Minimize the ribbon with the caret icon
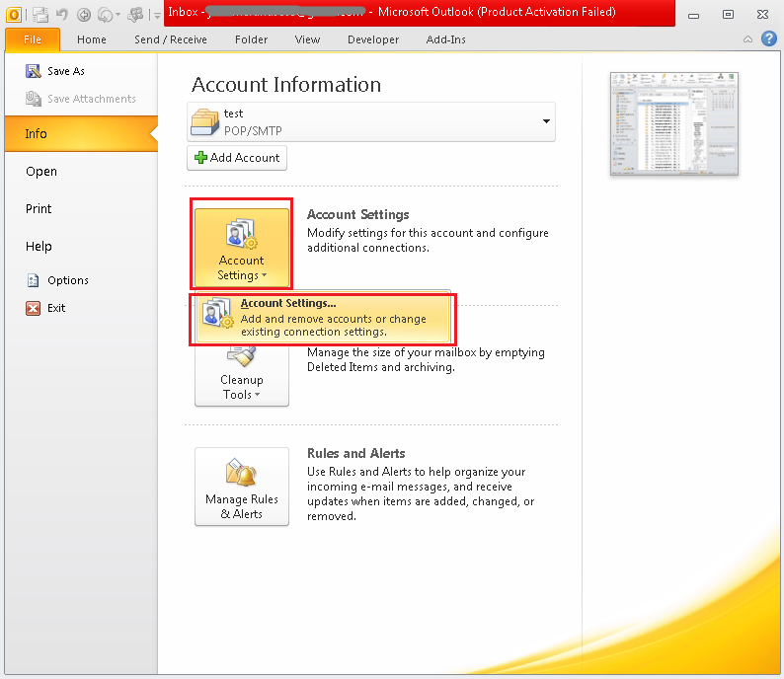784x679 pixels. pos(748,38)
